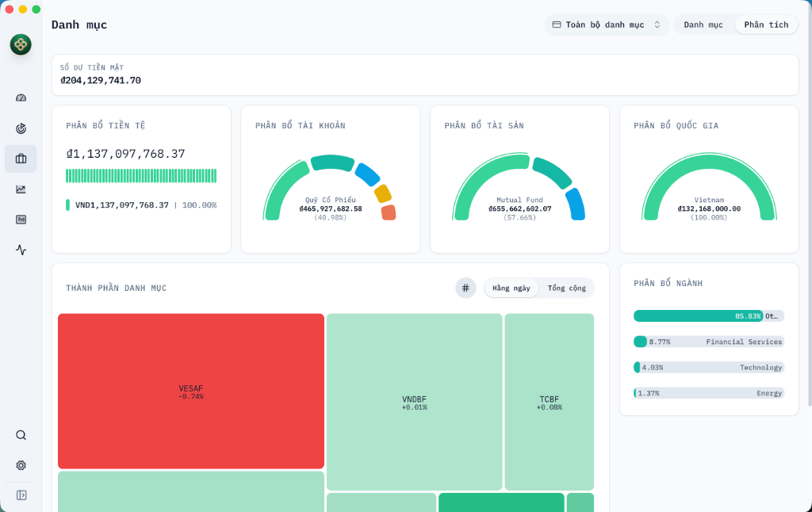This screenshot has width=812, height=512.
Task: Click the red VESAF treemap tile
Action: (x=191, y=391)
